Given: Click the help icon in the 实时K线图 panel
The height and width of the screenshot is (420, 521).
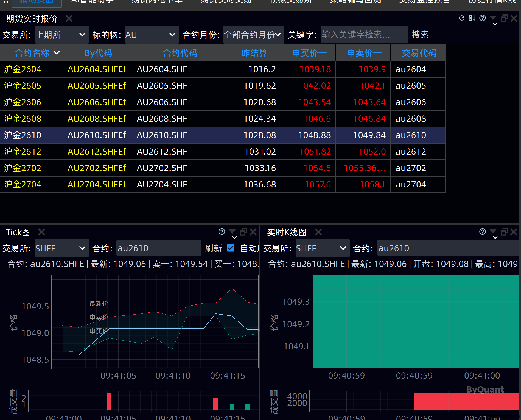Looking at the screenshot, I should click(x=482, y=232).
